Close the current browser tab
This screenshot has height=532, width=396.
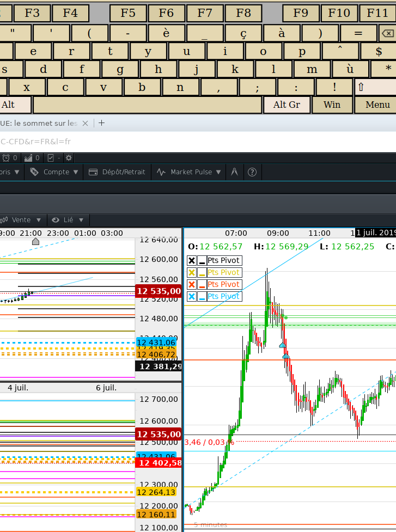tap(85, 124)
